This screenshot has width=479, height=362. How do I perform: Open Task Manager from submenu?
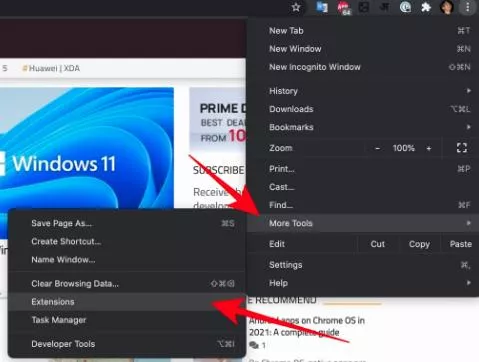pyautogui.click(x=127, y=320)
